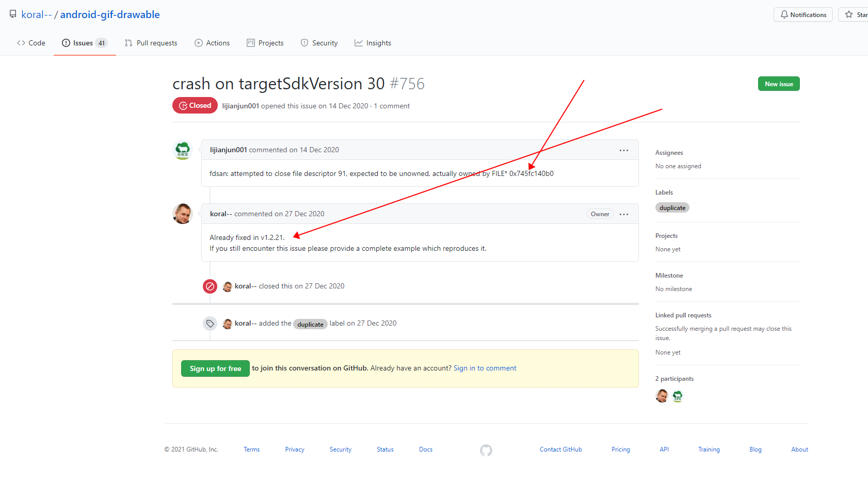Click the issues count badge 41
Viewport: 868px width, 483px height.
click(102, 43)
